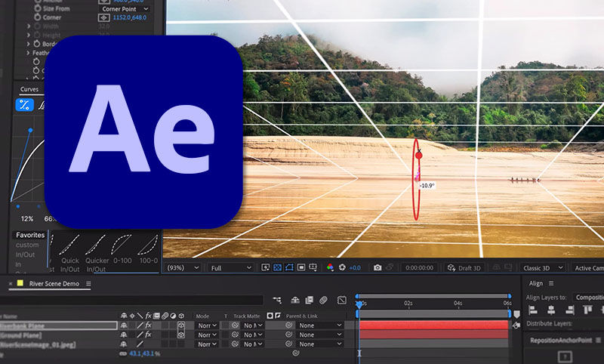Click the reset exposure icon

[x=342, y=267]
